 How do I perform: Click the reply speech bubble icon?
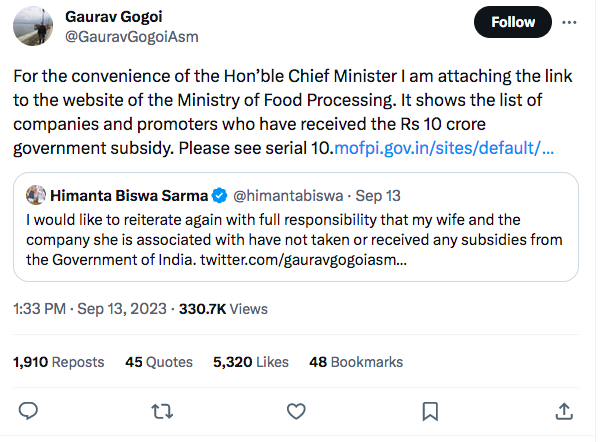29,411
